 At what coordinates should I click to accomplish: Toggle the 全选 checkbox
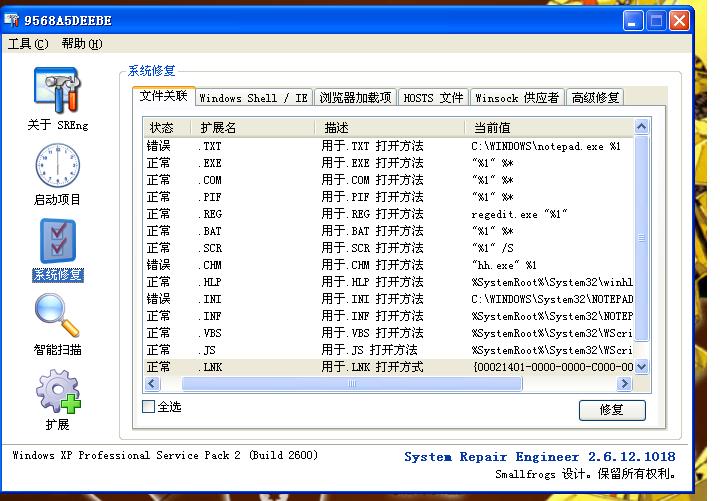coord(148,406)
